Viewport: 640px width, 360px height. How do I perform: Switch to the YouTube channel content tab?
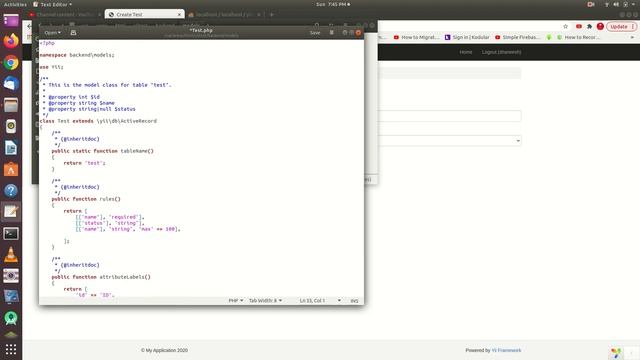click(64, 14)
